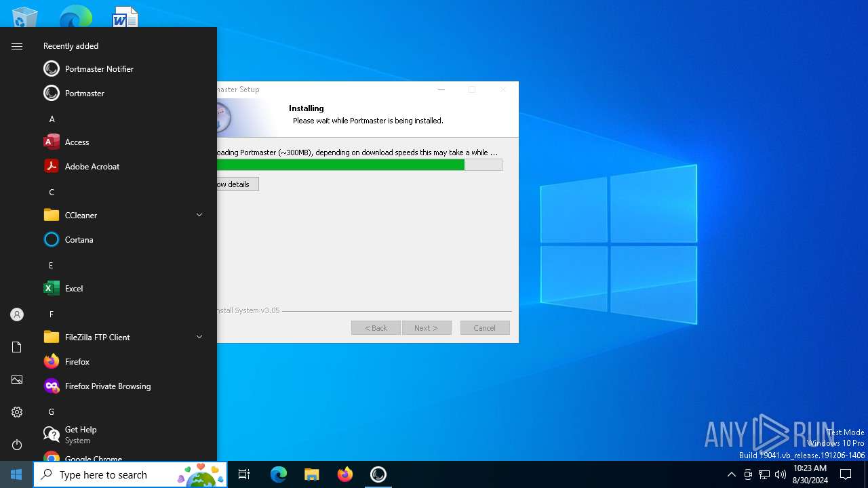Open Documents from Start sidebar
This screenshot has width=868, height=488.
coord(17,347)
